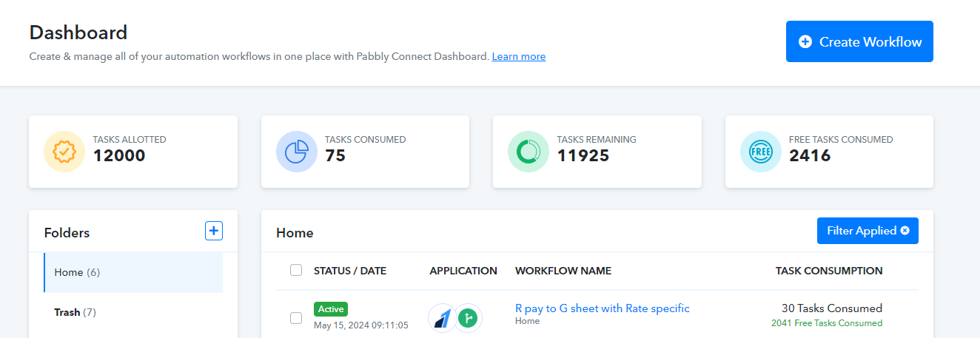Click the Active status badge
The image size is (980, 338).
[331, 309]
